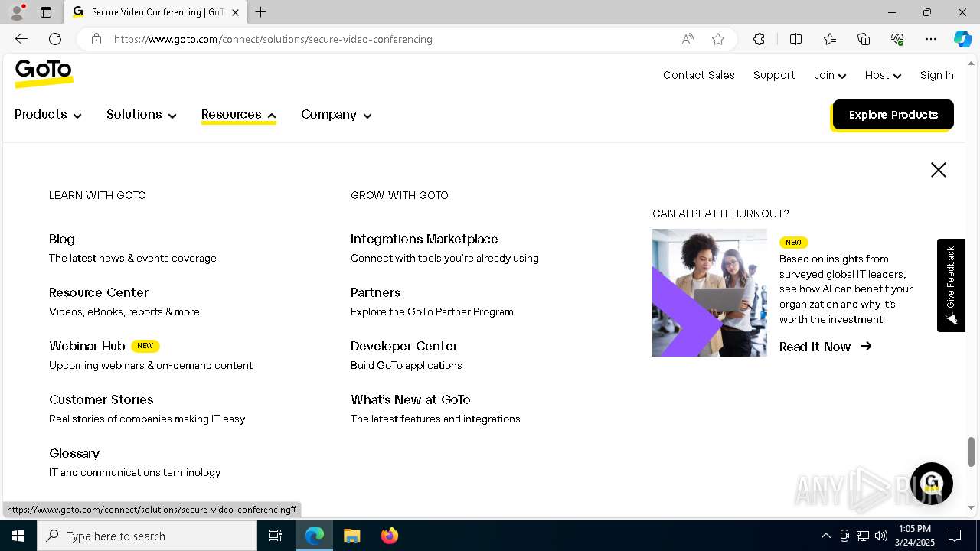Open the Glossary page
This screenshot has width=980, height=551.
click(74, 453)
